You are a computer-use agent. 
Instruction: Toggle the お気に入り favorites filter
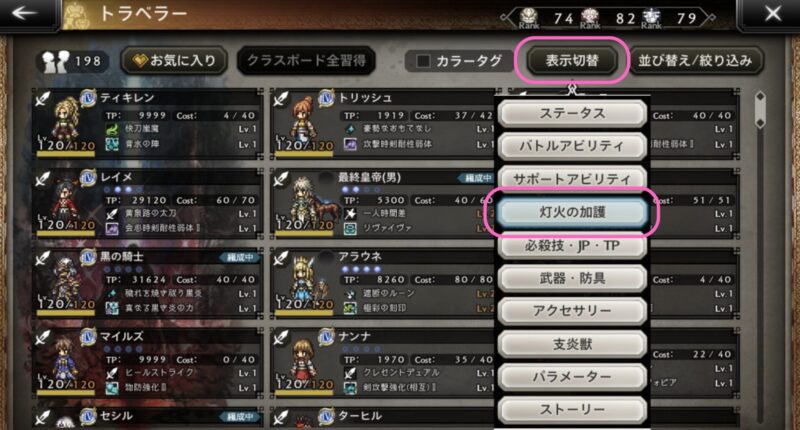(x=174, y=61)
